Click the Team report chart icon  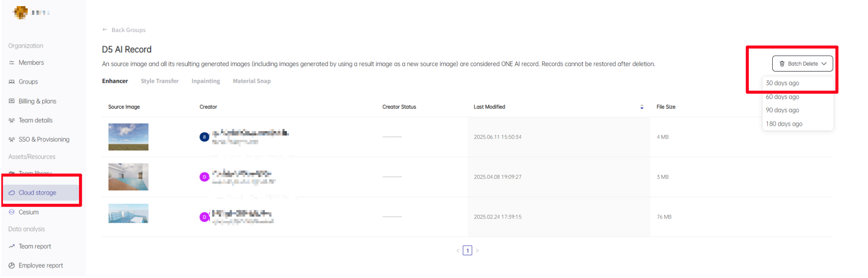point(11,246)
